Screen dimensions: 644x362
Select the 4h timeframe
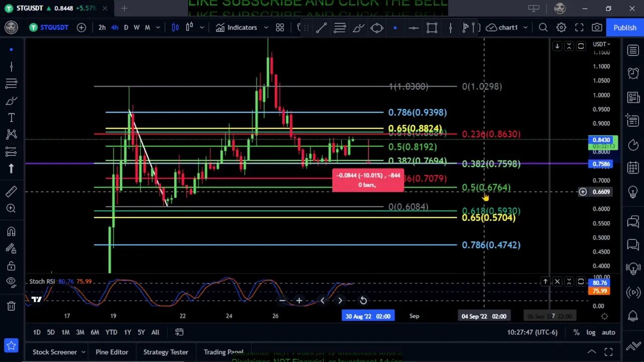coord(115,28)
